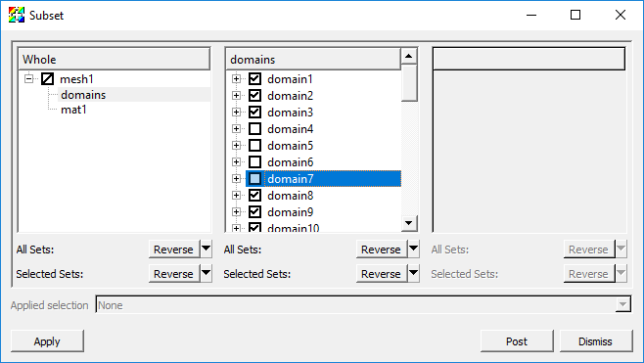
Task: Click the domains list scroll-up arrow
Action: click(x=409, y=56)
